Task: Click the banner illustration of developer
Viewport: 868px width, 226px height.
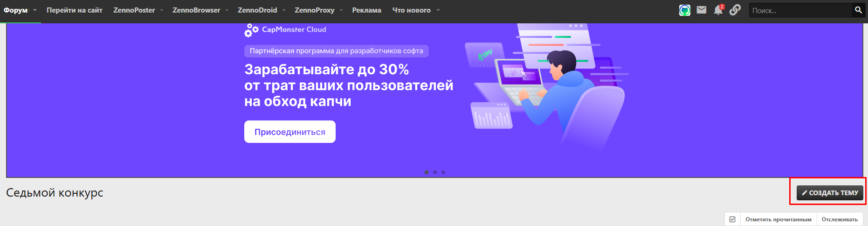Action: [x=546, y=86]
